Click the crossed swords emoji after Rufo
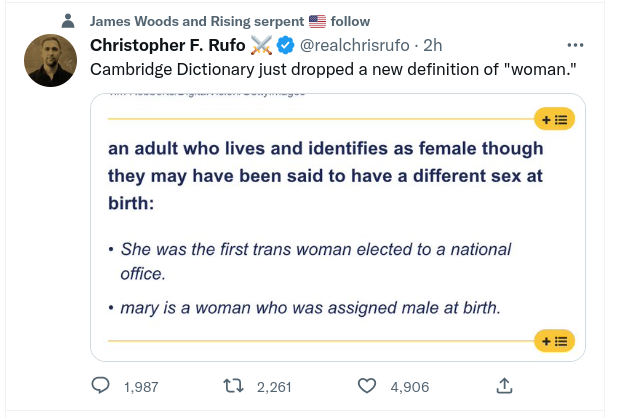 point(261,45)
